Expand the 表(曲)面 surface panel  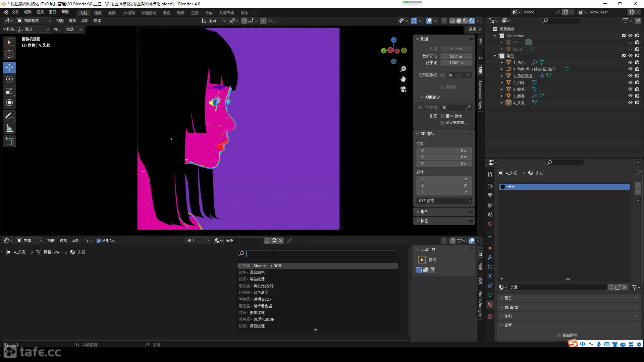(x=569, y=307)
